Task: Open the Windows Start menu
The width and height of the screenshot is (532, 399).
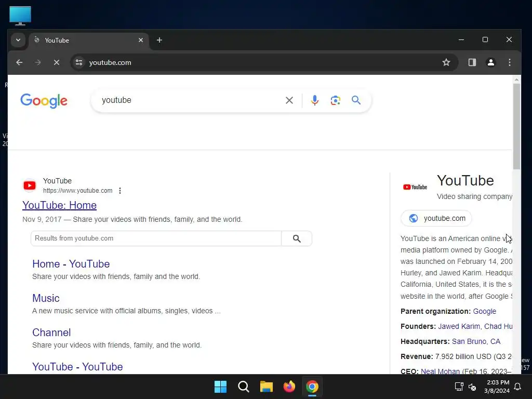Action: (220, 387)
